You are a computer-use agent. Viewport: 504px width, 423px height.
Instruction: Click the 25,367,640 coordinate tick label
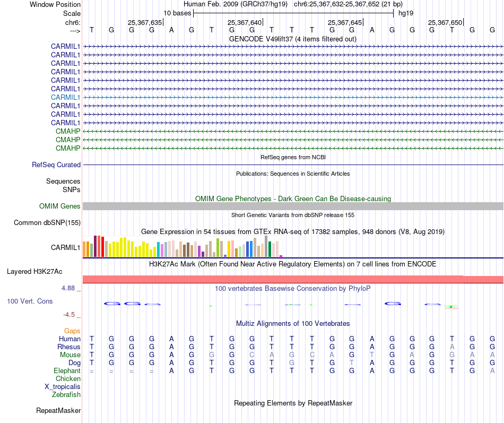245,22
